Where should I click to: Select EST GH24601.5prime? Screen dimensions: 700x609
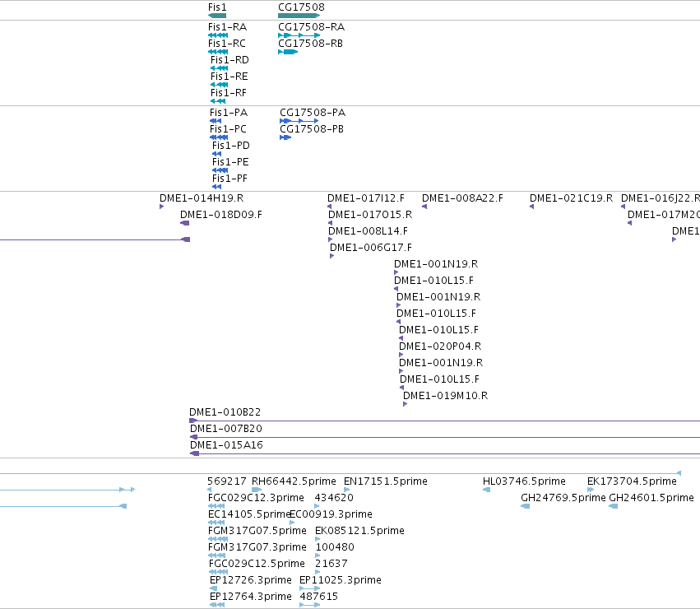[651, 498]
